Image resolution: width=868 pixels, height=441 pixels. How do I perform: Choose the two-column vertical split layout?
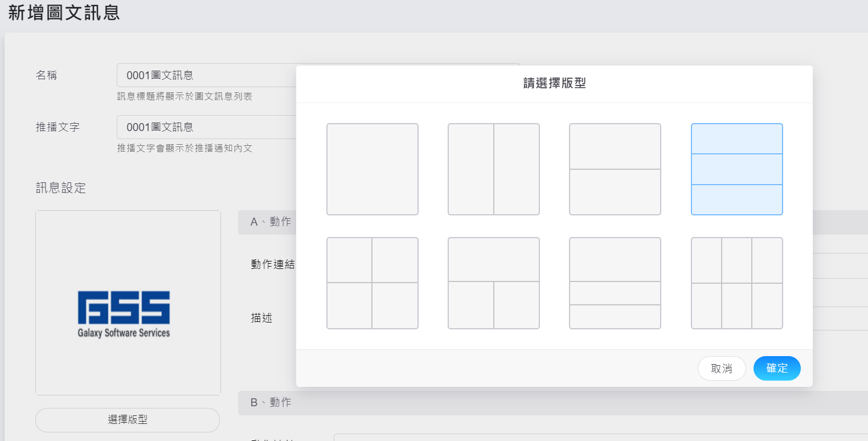[493, 169]
